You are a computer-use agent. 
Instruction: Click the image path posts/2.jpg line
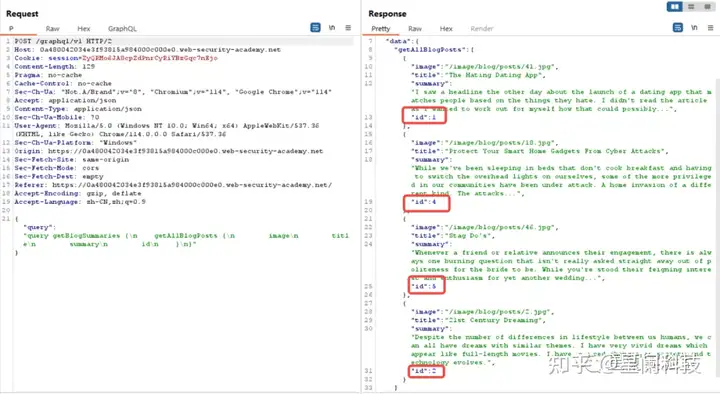[483, 312]
